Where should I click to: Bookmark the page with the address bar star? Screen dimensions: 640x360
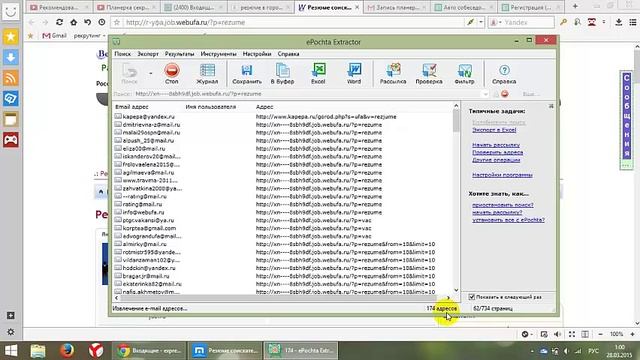click(x=117, y=22)
